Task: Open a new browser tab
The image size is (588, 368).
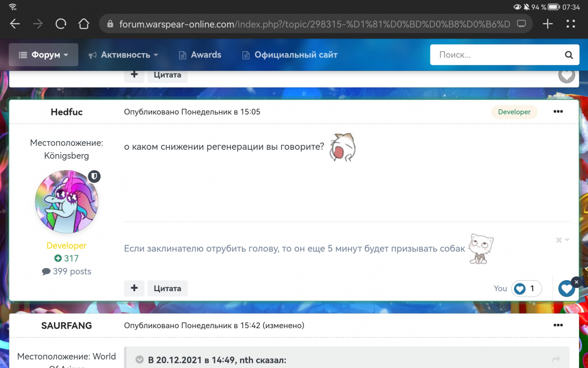Action: [x=548, y=24]
